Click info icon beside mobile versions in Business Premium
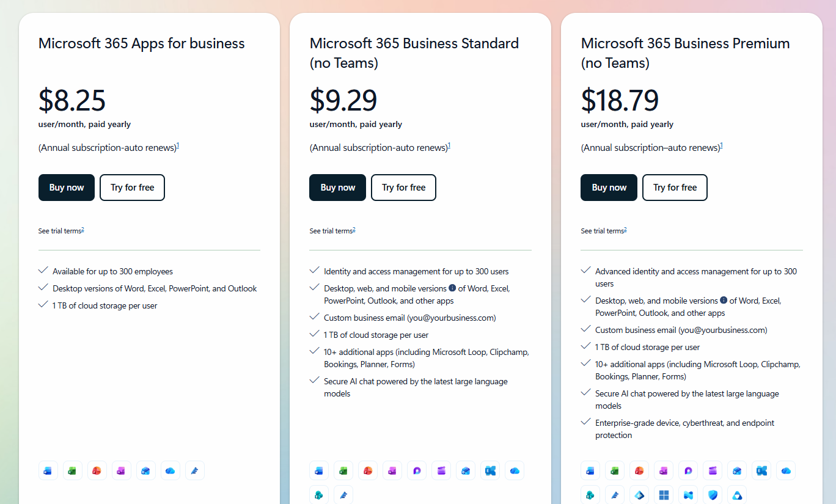836x504 pixels. point(724,300)
